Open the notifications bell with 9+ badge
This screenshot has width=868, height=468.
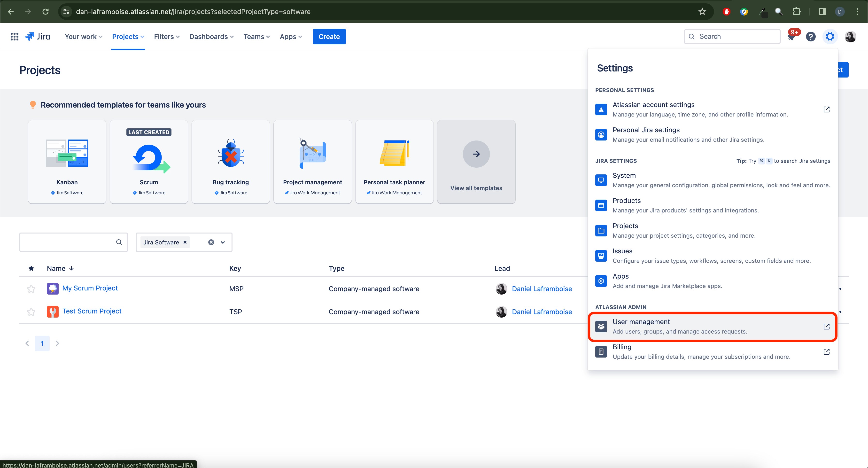pos(792,36)
